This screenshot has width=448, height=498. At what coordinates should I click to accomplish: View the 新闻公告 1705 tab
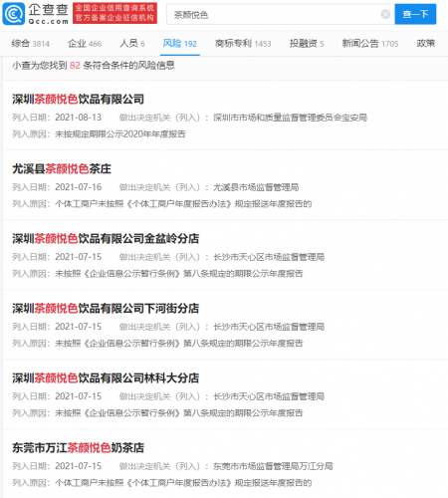coord(370,44)
